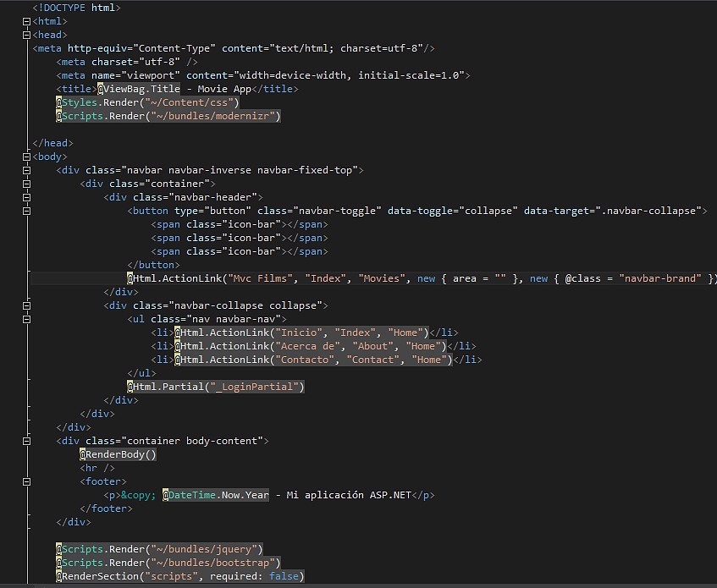Click the @RenderBody() call
The image size is (717, 588).
(x=118, y=454)
